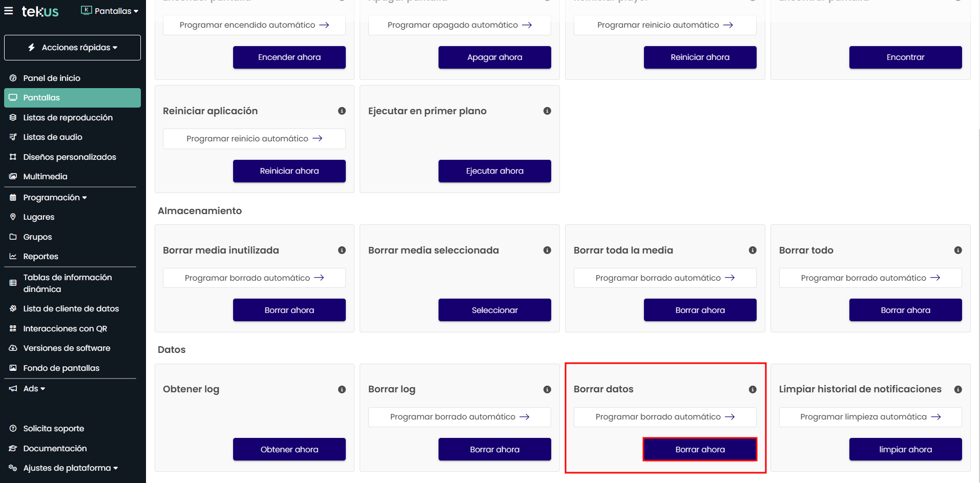Click the Seleccionar button
The width and height of the screenshot is (980, 483).
pyautogui.click(x=494, y=310)
